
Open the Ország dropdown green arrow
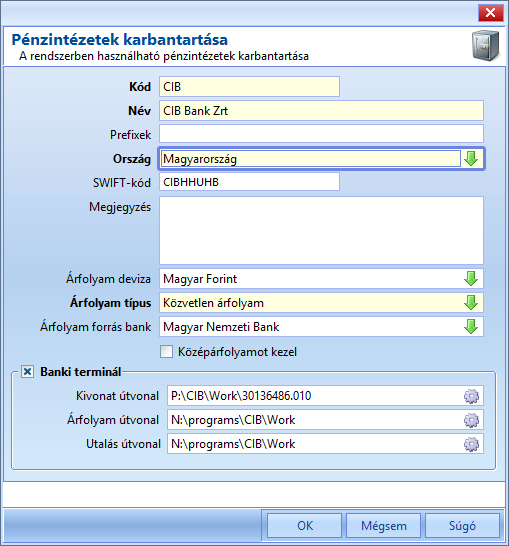pos(471,159)
